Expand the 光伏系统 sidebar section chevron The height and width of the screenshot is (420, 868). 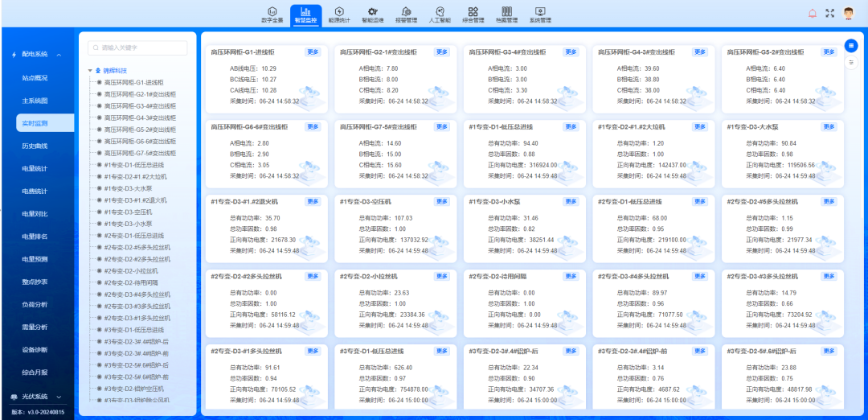click(x=59, y=397)
